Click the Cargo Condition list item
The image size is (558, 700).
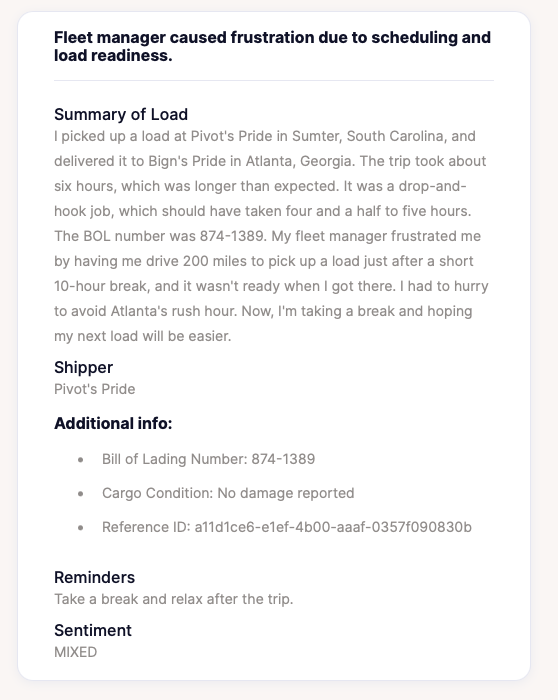pos(228,493)
